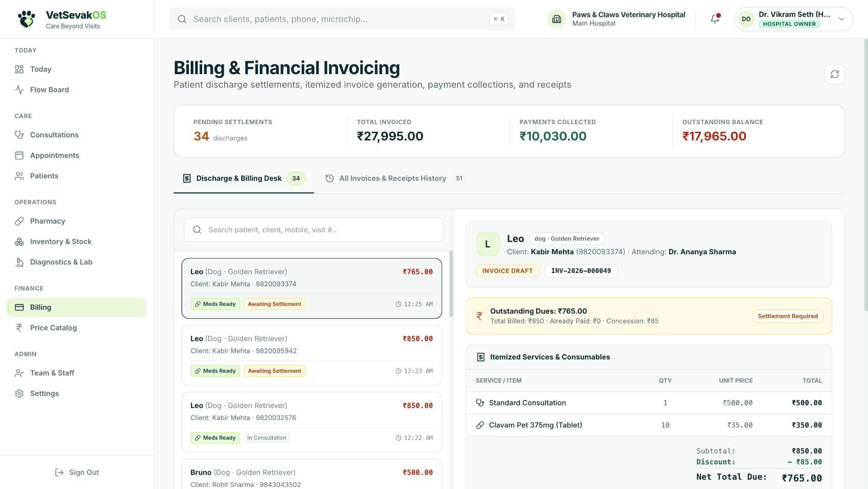Click the Clavam Pet 375mg (Tablet) row
The width and height of the screenshot is (868, 489).
(x=648, y=425)
